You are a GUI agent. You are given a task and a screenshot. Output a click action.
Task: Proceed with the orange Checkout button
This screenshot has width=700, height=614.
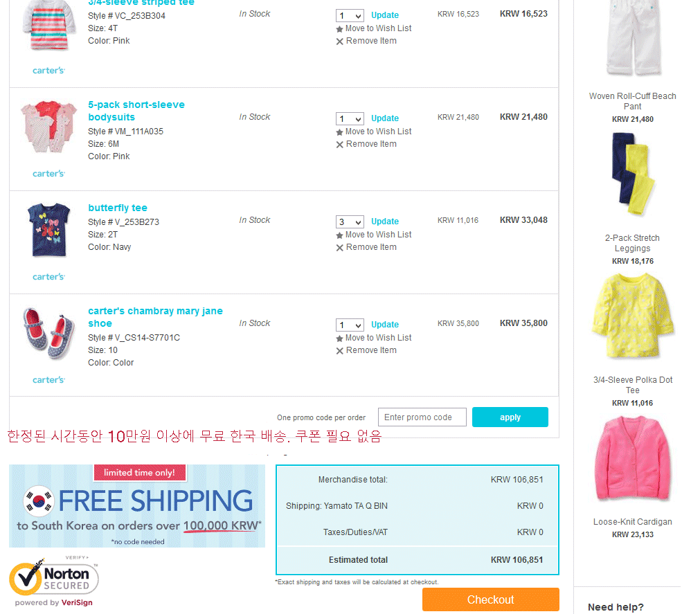(491, 599)
